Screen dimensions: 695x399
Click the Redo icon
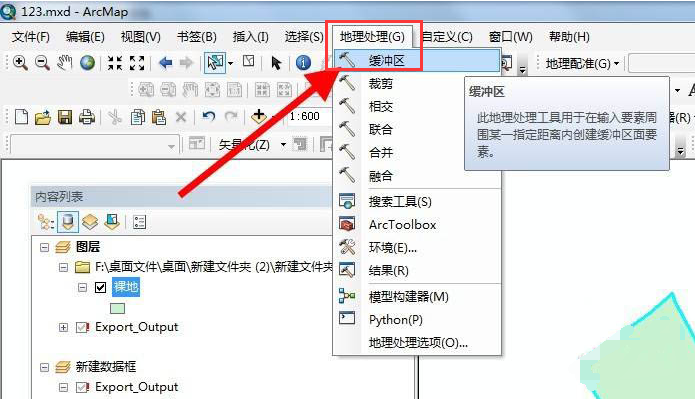point(230,117)
